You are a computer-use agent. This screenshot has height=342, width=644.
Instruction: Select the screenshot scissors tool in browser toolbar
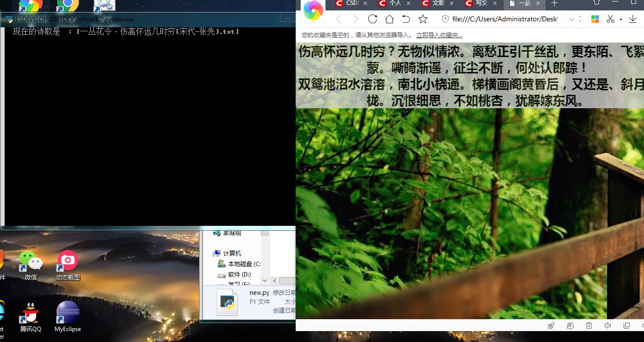610,19
